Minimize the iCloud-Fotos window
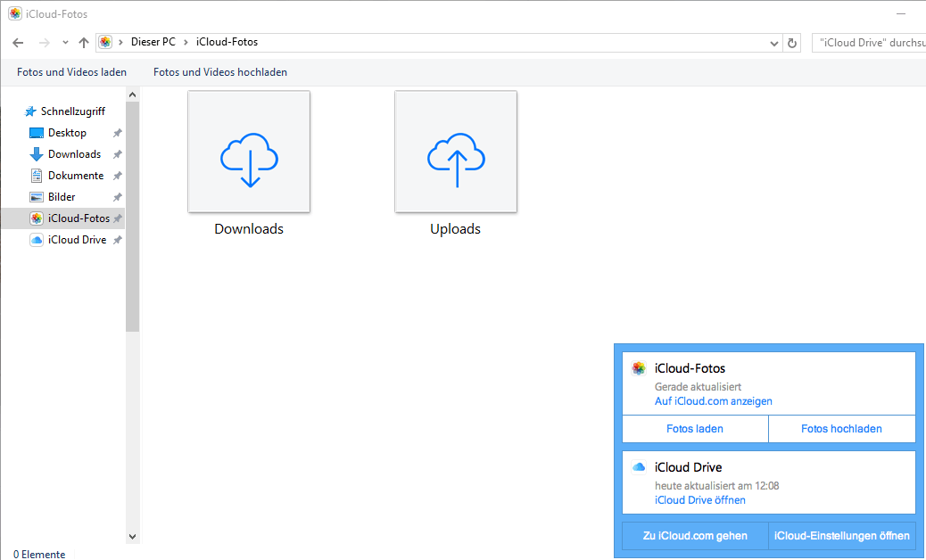 [x=901, y=13]
